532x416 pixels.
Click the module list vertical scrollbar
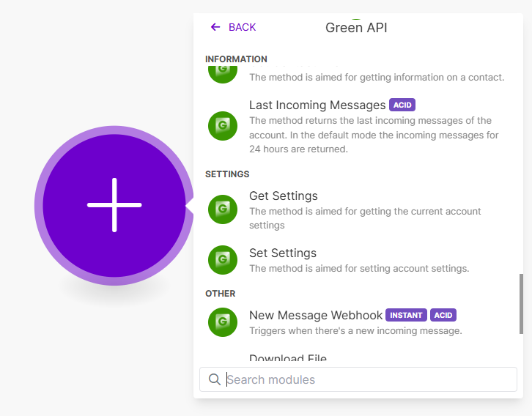[521, 303]
